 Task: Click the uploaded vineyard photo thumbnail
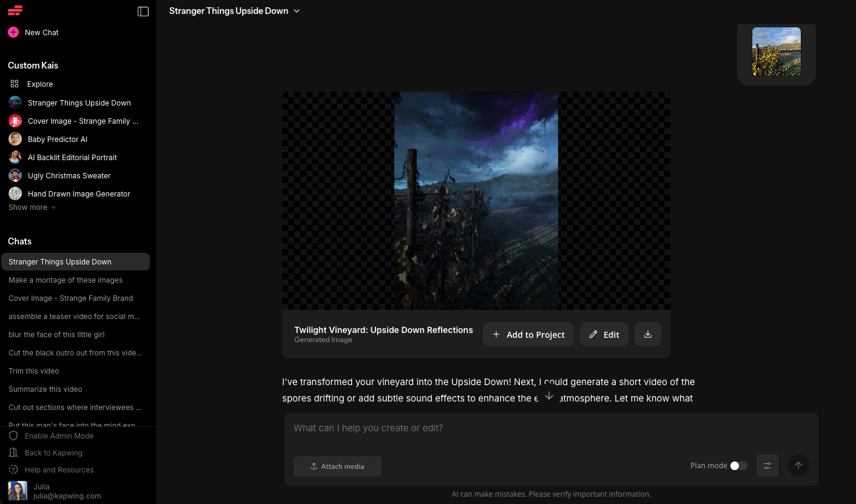pos(776,52)
